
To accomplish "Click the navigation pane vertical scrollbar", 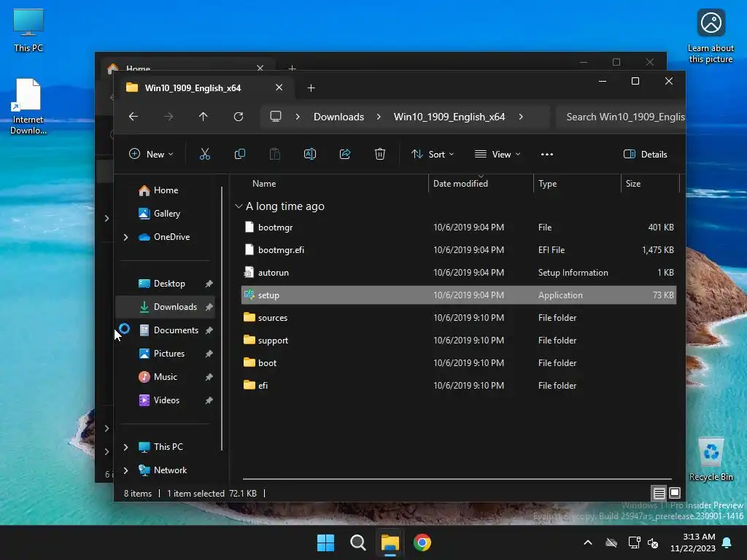I will coord(222,319).
